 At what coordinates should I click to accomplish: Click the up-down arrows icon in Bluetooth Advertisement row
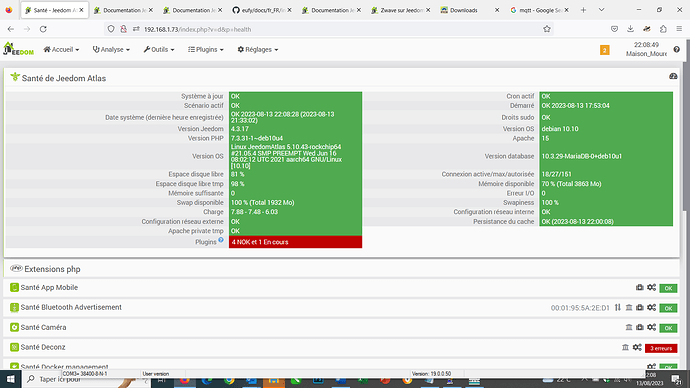tap(618, 307)
